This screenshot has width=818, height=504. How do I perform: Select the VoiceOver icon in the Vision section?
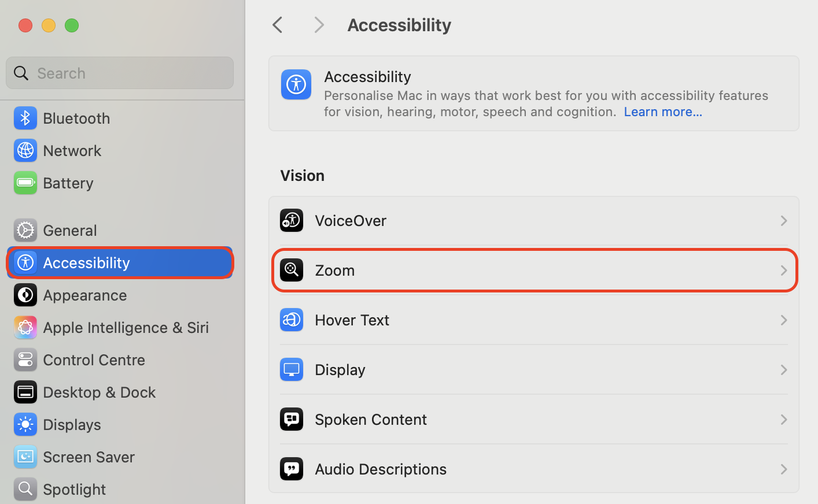click(x=291, y=220)
